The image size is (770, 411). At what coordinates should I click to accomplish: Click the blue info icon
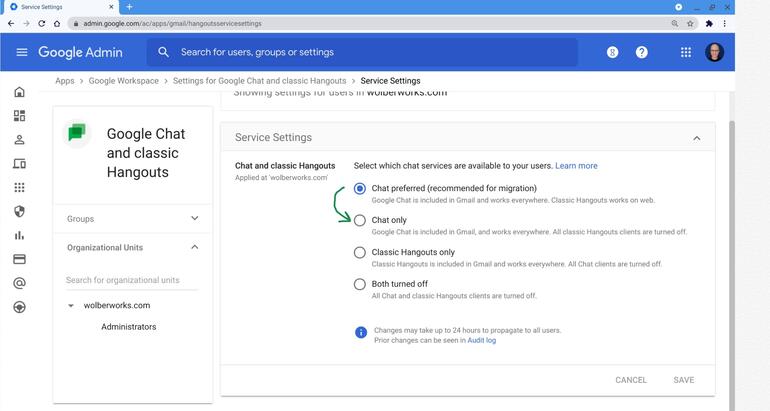click(361, 332)
